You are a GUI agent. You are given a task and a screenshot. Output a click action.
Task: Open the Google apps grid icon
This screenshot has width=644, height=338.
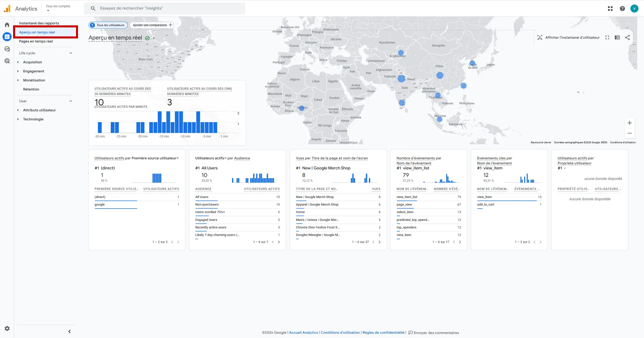pyautogui.click(x=610, y=9)
